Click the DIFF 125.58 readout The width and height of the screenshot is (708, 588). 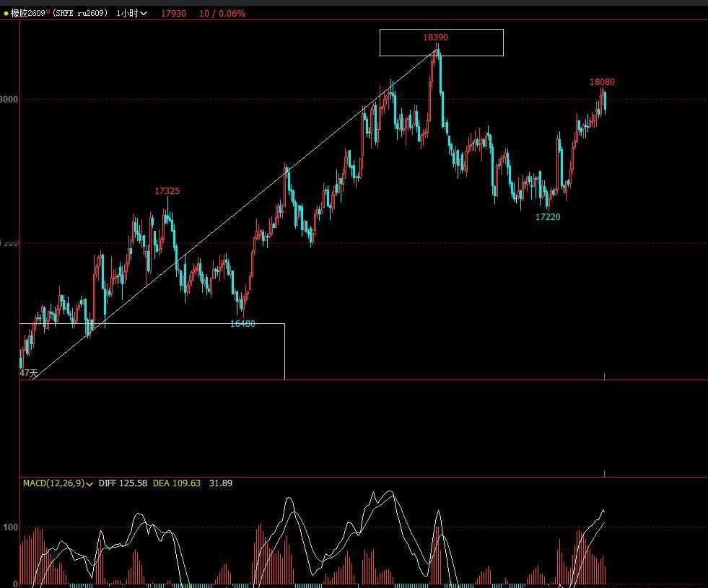pos(123,483)
